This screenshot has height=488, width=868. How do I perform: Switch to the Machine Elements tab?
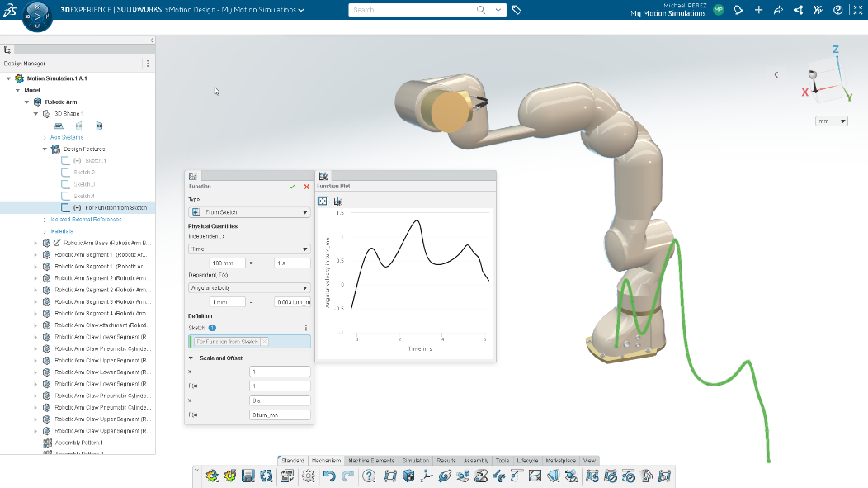click(371, 461)
